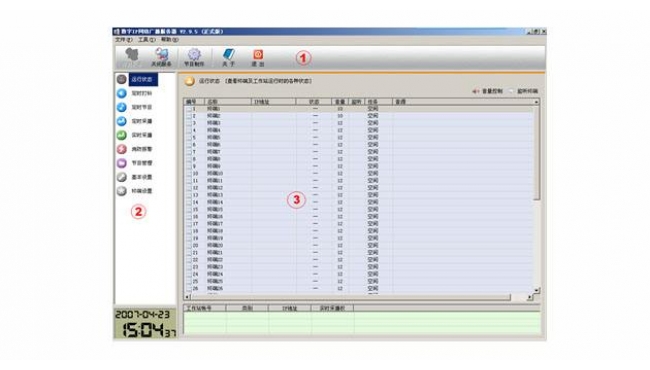Tick the checkbox of terminal row 5
The image size is (650, 370).
pyautogui.click(x=189, y=138)
